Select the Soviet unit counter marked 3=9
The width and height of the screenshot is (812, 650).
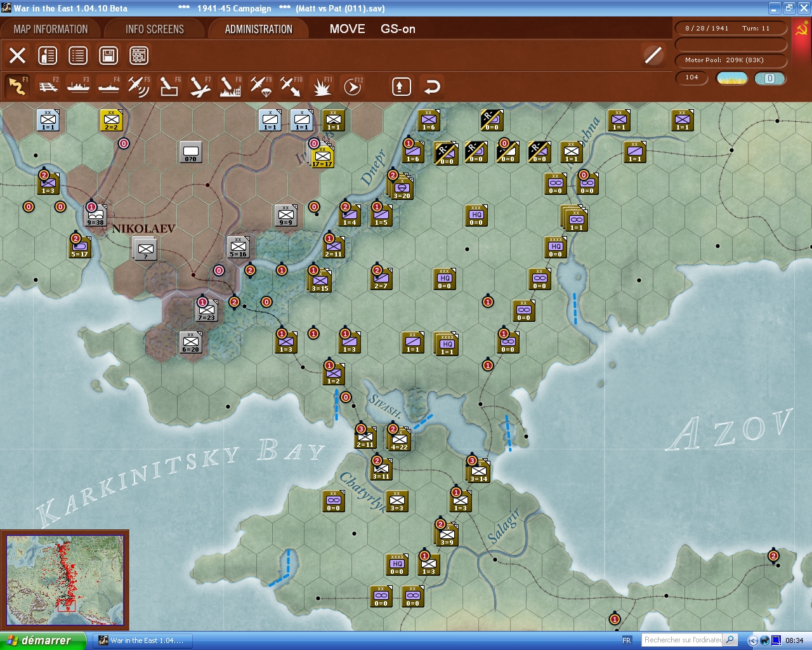coord(447,535)
